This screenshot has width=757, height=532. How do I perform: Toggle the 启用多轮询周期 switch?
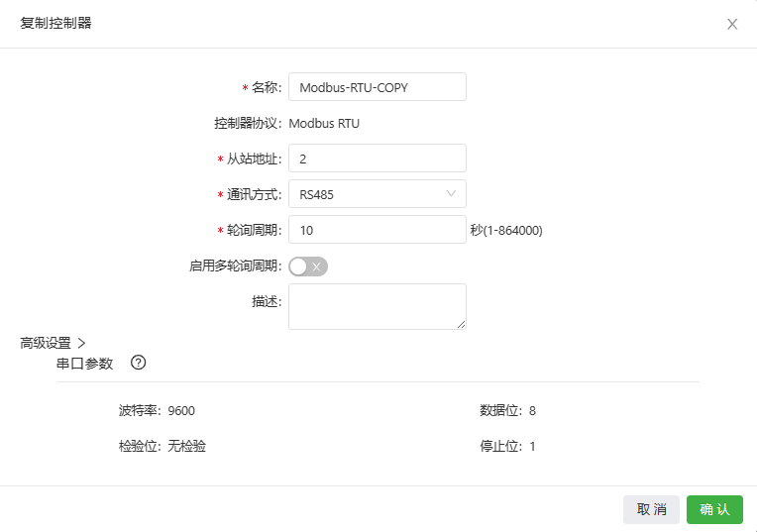(308, 266)
